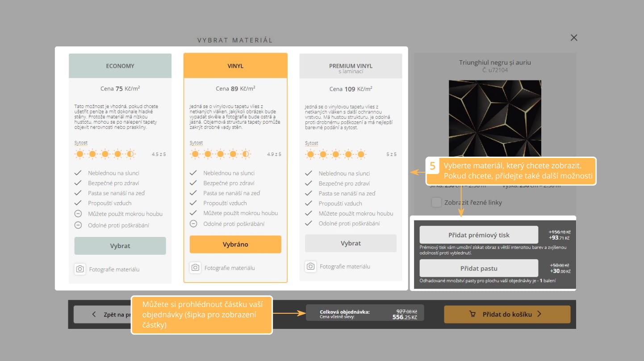Click the camera icon under Premium Vinyl
Screen dimensions: 644x361
(311, 266)
